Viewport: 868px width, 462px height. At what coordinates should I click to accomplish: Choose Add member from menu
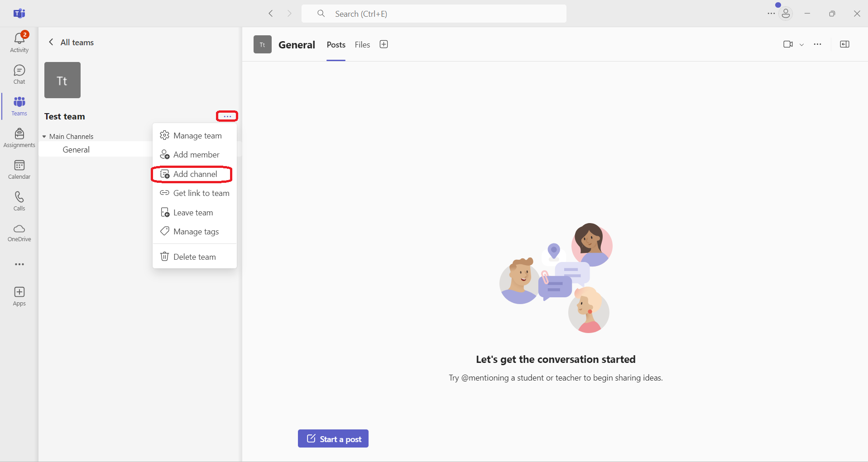coord(195,155)
